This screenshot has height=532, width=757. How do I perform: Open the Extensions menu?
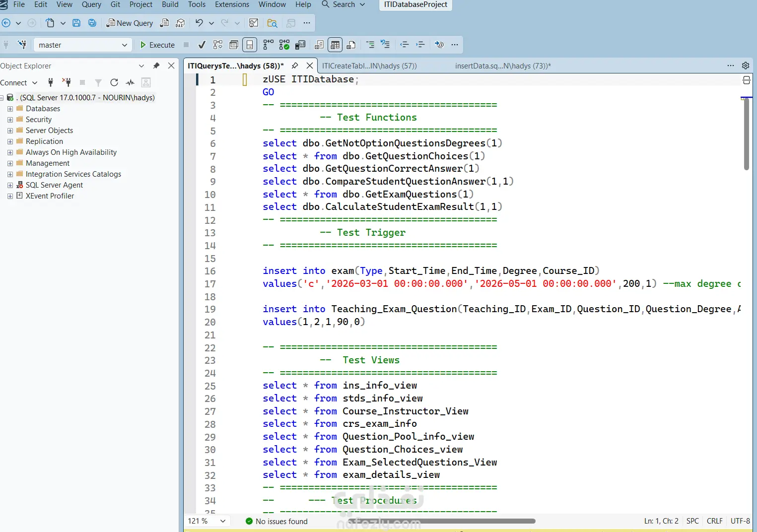[232, 4]
